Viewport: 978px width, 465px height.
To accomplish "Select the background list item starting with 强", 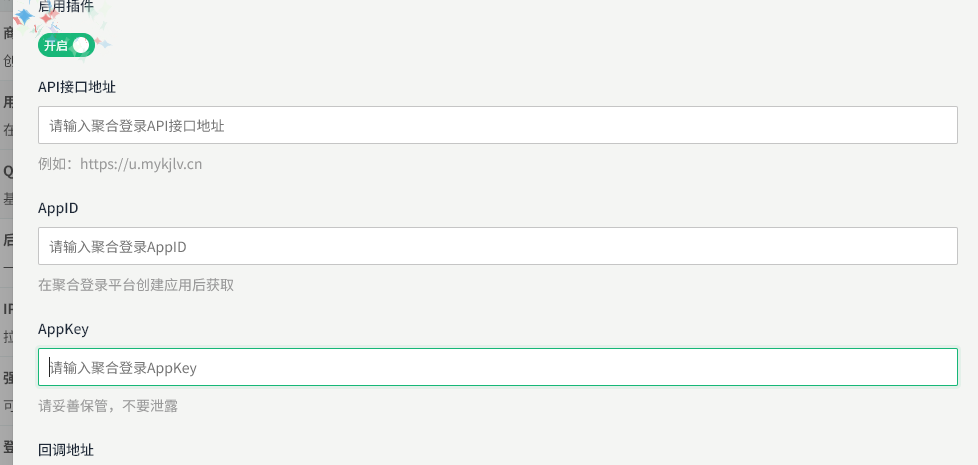I will pyautogui.click(x=7, y=377).
